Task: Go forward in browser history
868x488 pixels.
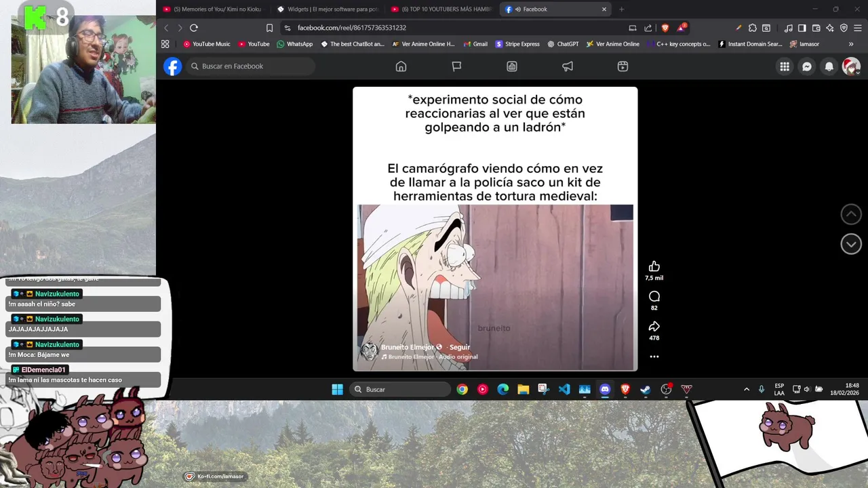Action: tap(180, 28)
